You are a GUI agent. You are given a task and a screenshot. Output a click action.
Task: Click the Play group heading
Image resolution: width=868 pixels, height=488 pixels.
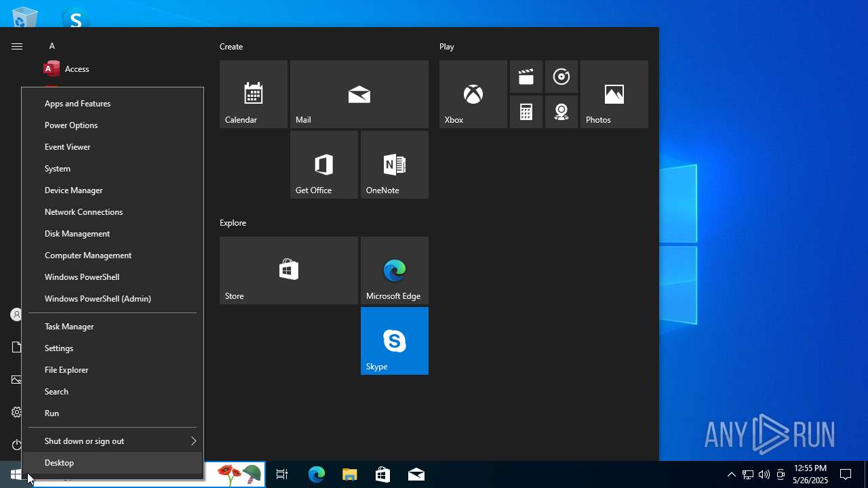point(447,47)
